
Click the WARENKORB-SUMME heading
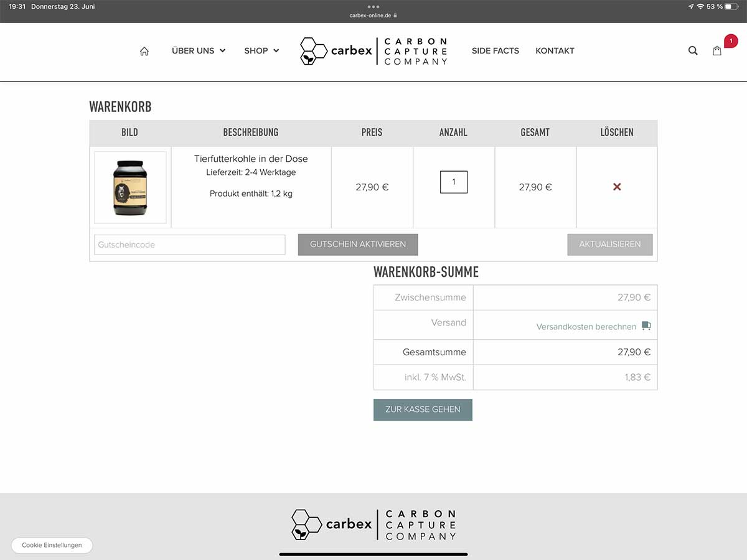pos(426,272)
